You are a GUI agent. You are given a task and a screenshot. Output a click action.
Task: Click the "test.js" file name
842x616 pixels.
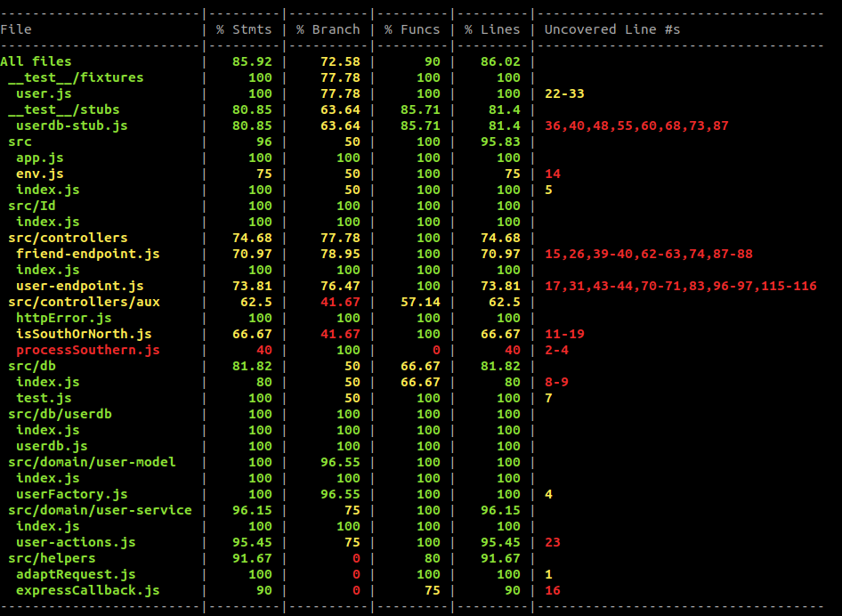pos(44,398)
